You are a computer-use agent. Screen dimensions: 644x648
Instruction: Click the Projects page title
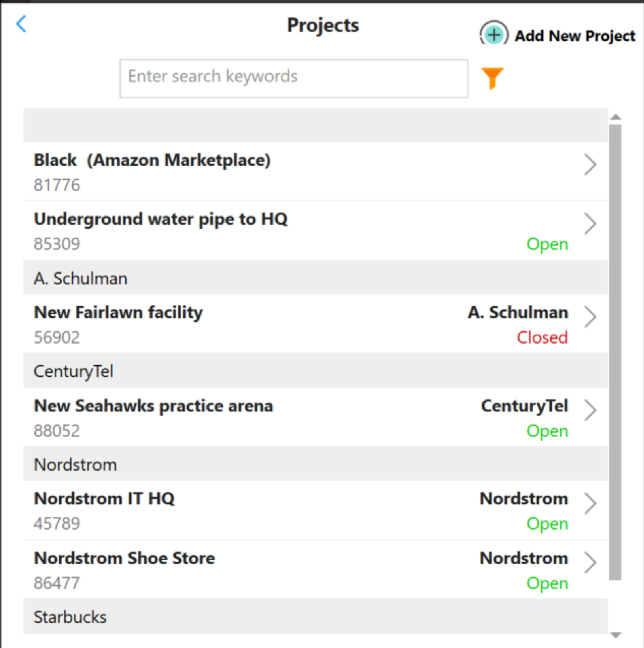(x=323, y=26)
